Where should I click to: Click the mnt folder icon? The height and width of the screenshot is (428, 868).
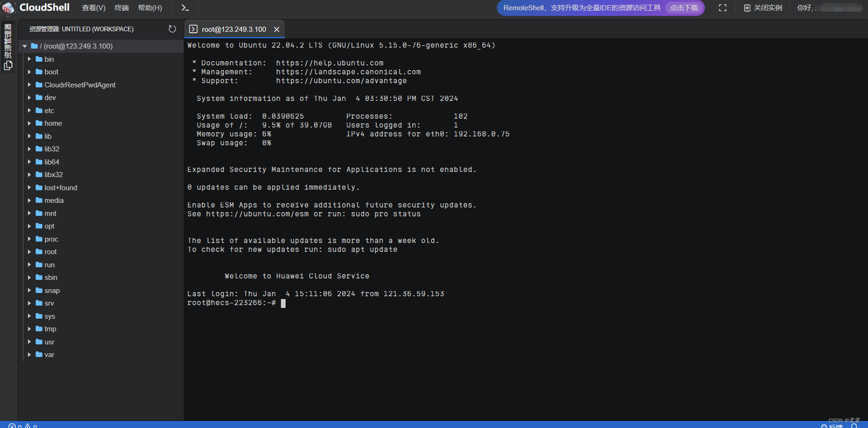coord(39,213)
